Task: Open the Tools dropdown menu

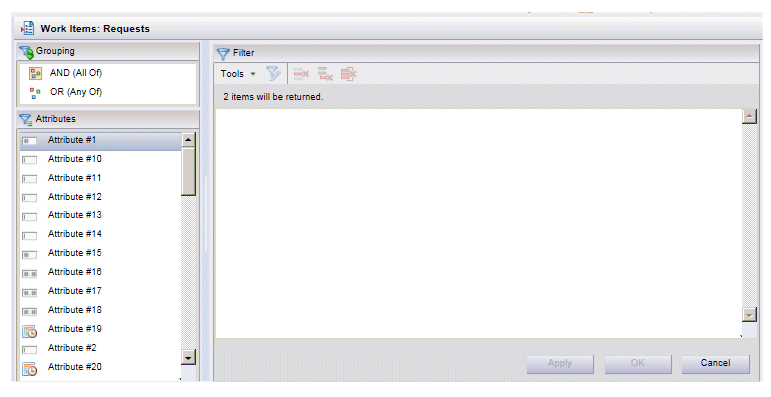Action: tap(238, 74)
